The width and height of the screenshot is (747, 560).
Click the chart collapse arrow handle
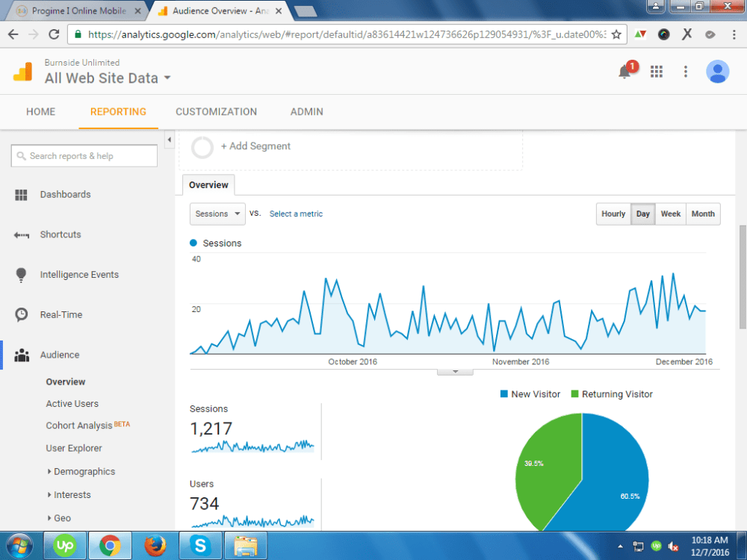click(x=455, y=372)
